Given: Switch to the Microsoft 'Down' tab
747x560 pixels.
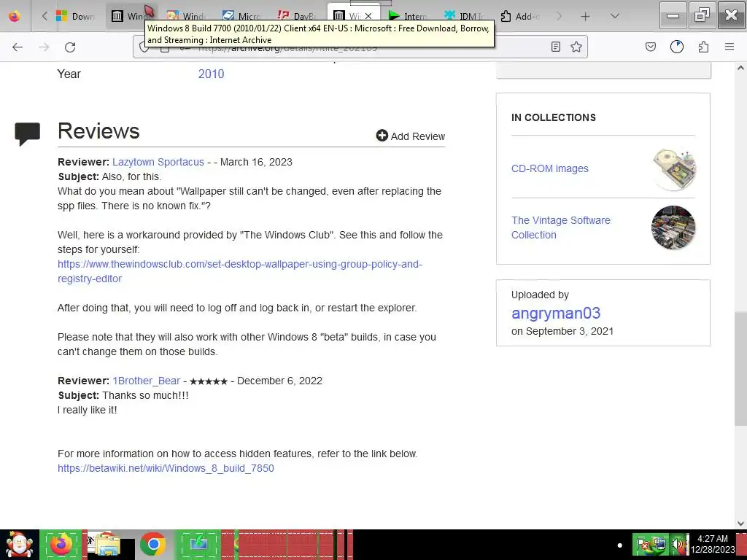Looking at the screenshot, I should [75, 16].
